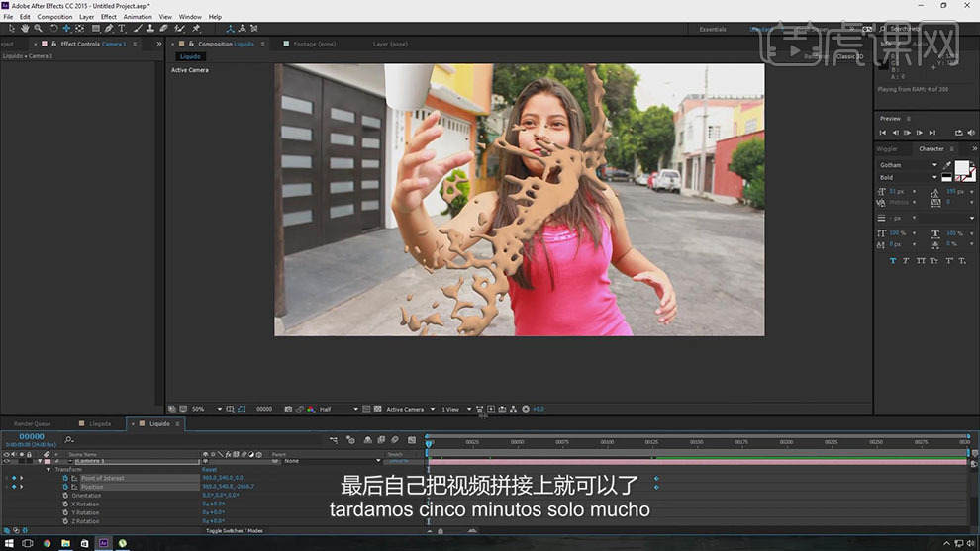Image resolution: width=980 pixels, height=551 pixels.
Task: Select the Brush tool
Action: coord(138,28)
